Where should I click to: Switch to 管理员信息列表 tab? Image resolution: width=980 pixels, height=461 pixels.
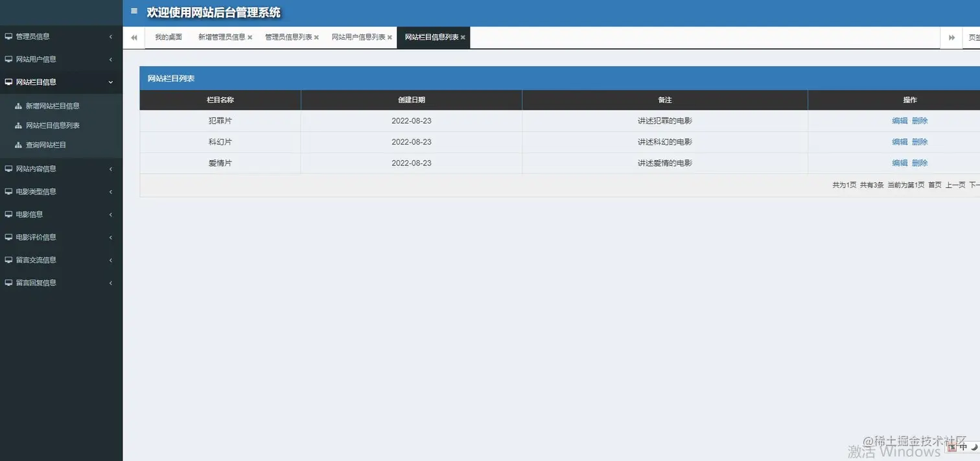click(288, 37)
